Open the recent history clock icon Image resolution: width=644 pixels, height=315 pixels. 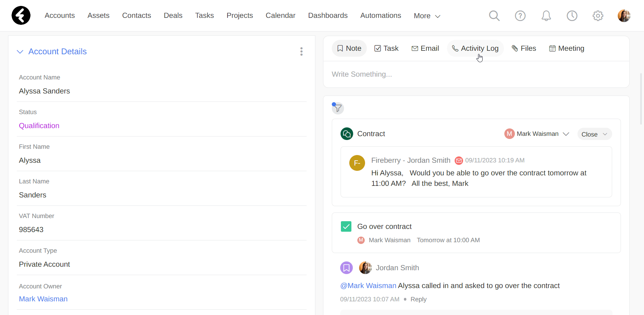(572, 16)
